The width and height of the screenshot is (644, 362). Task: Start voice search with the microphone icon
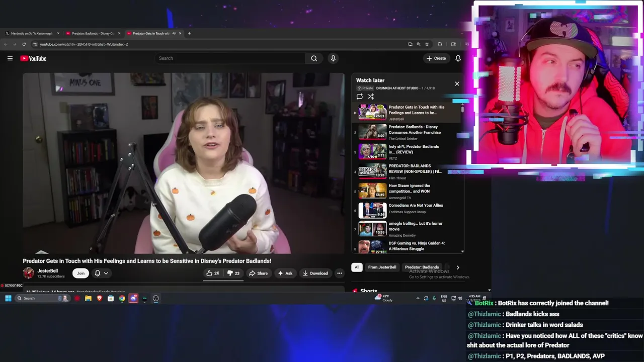333,58
